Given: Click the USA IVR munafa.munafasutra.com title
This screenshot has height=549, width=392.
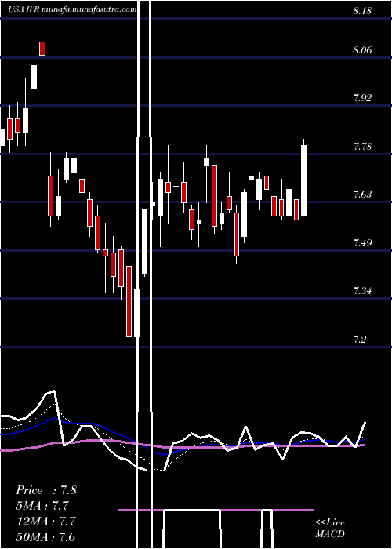Looking at the screenshot, I should coord(72,9).
